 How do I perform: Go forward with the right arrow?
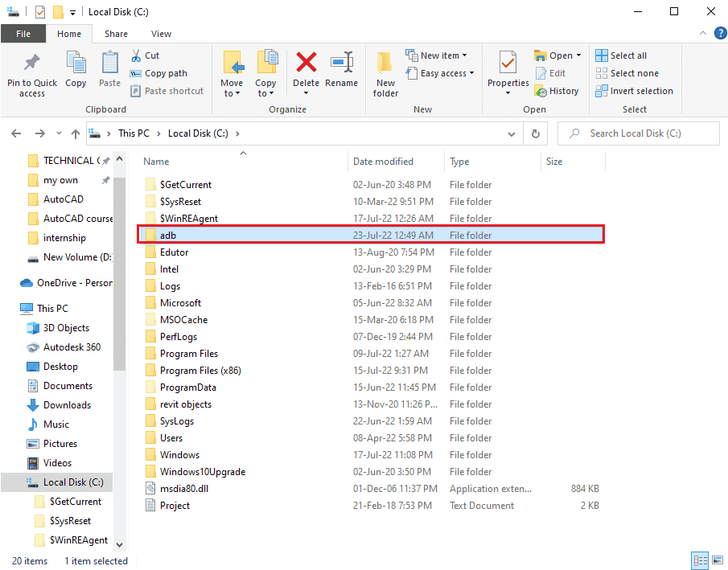(40, 133)
